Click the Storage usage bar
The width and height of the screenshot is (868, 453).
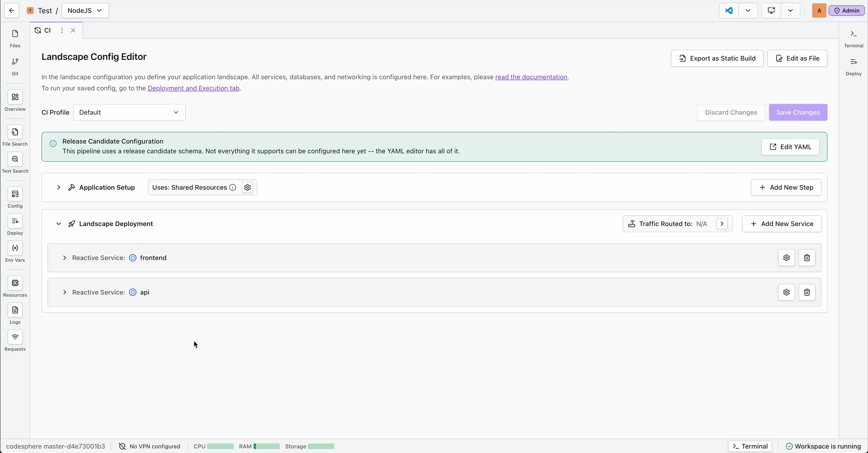[321, 446]
